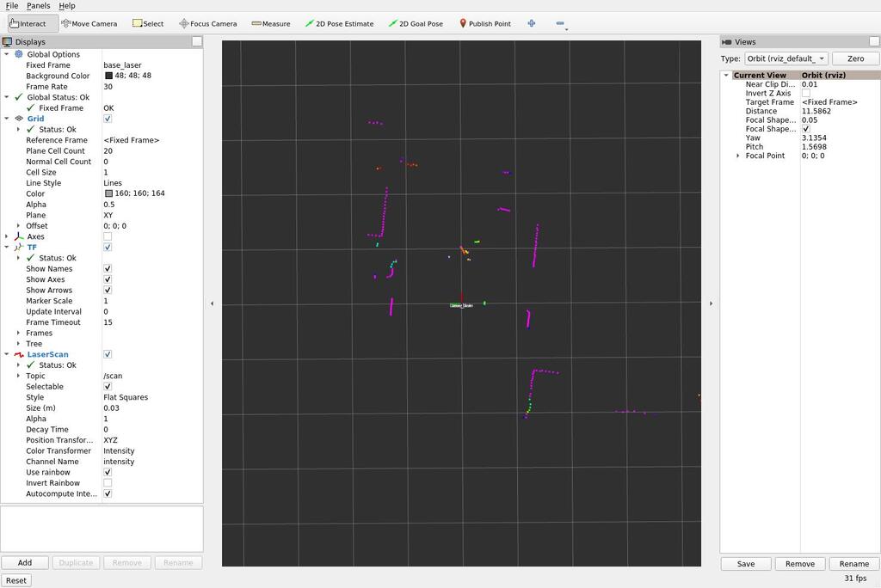This screenshot has height=588, width=881.
Task: Collapse left panel with the arrow handle
Action: [x=212, y=303]
